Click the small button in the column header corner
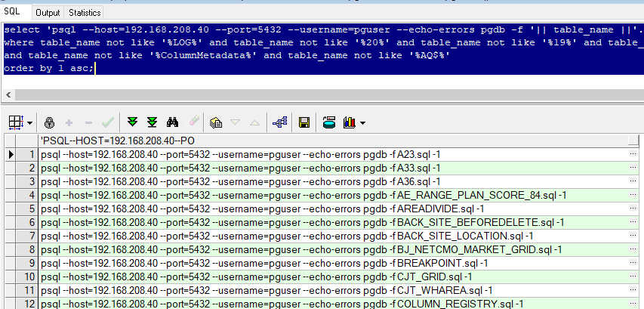This screenshot has height=309, width=644. pyautogui.click(x=633, y=141)
